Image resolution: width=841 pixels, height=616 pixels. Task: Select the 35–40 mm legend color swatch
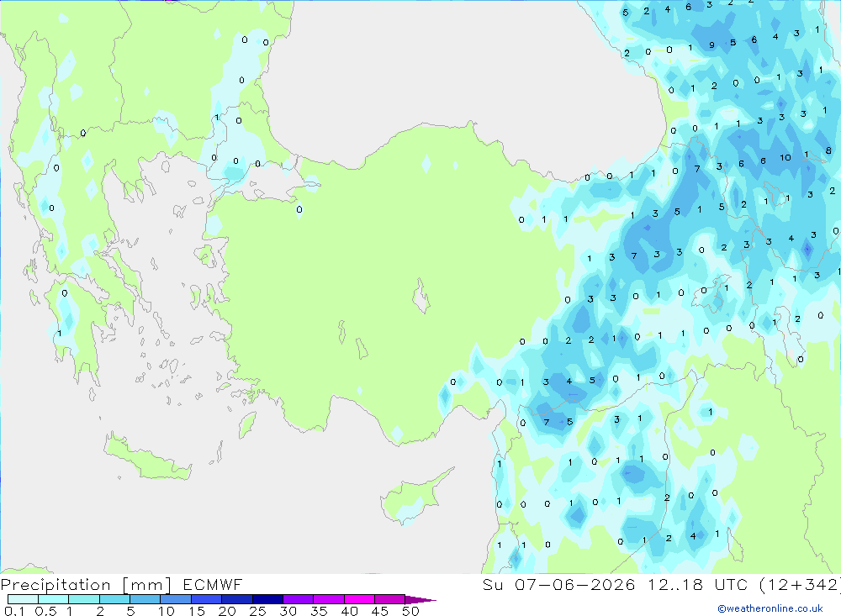[x=329, y=599]
